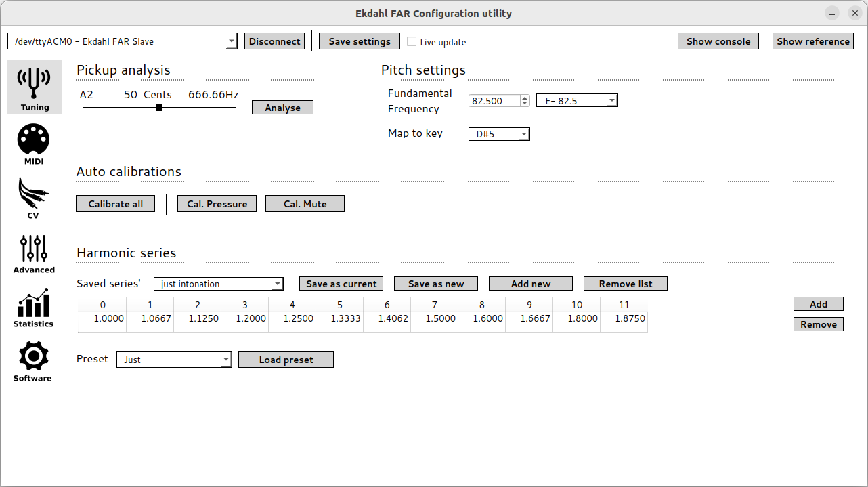
Task: Open the Saved series dropdown
Action: (x=218, y=284)
